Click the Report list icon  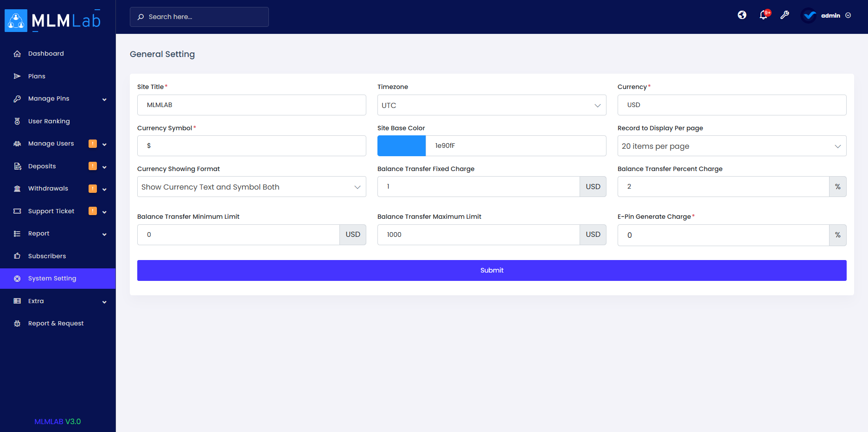pyautogui.click(x=17, y=234)
